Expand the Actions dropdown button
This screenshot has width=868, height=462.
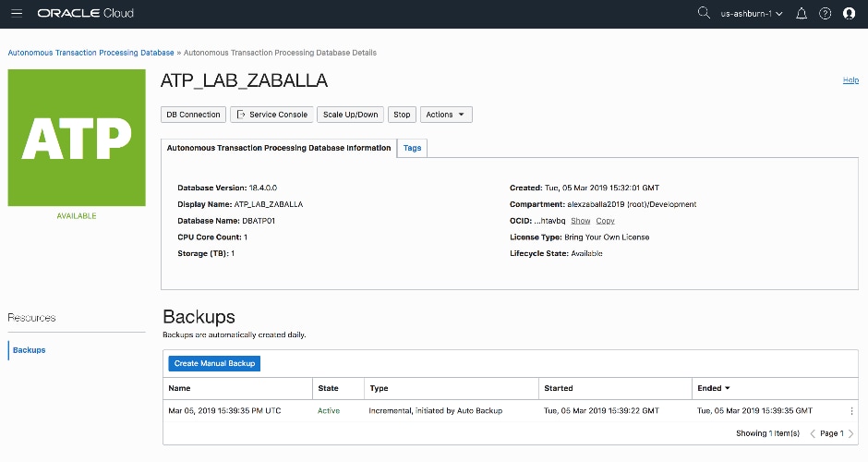[x=446, y=115]
